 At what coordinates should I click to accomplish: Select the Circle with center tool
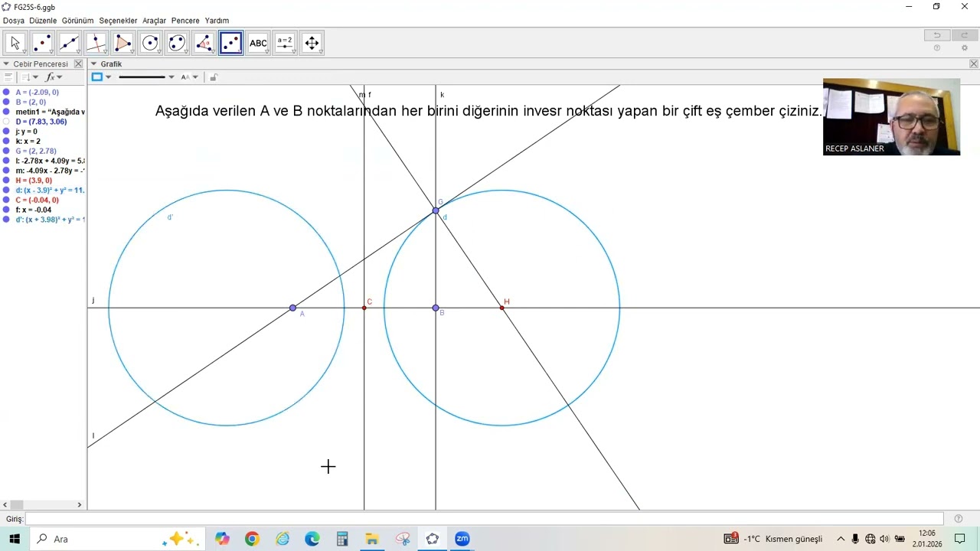coord(150,43)
